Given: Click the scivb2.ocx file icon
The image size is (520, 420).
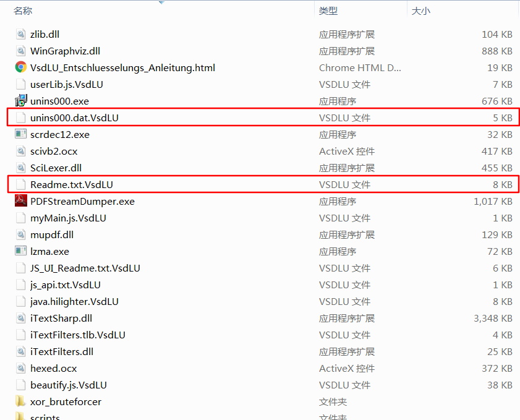Looking at the screenshot, I should (20, 151).
